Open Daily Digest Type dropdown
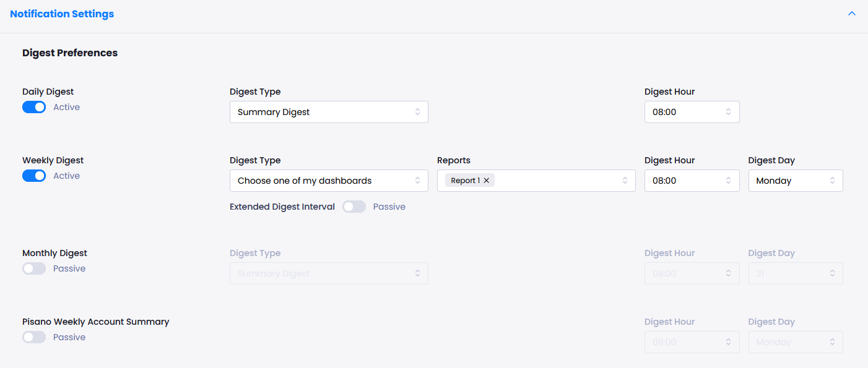 coord(329,112)
